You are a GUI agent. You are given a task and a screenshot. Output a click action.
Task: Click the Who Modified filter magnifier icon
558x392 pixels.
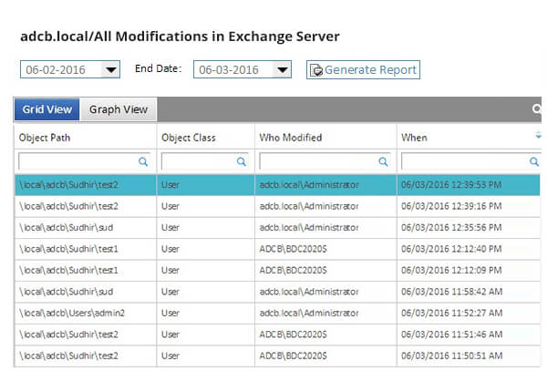(x=383, y=161)
